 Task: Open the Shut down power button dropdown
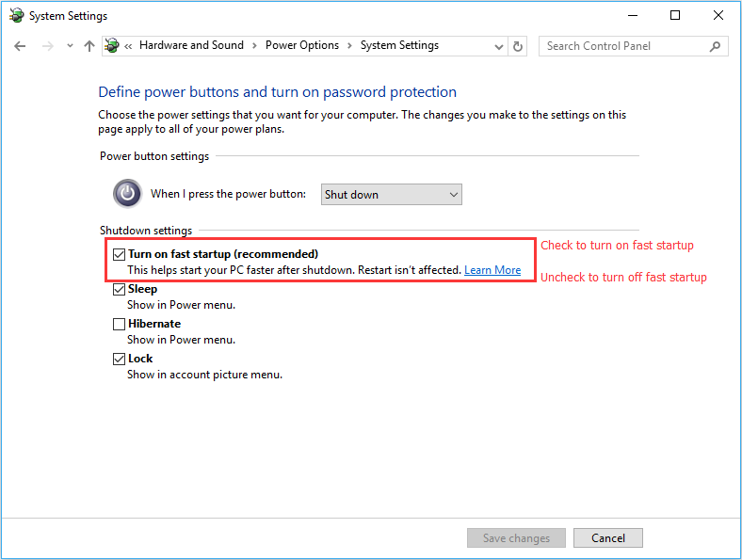392,195
